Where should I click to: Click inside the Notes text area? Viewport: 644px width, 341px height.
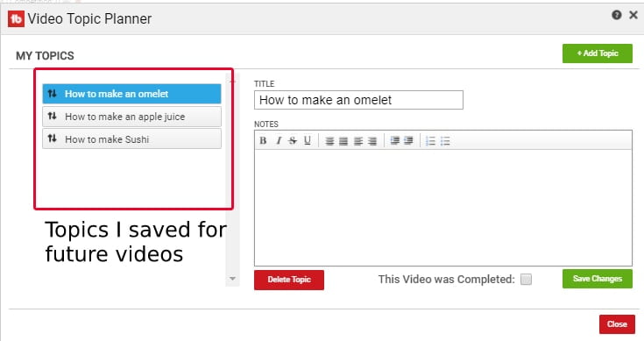pyautogui.click(x=443, y=208)
